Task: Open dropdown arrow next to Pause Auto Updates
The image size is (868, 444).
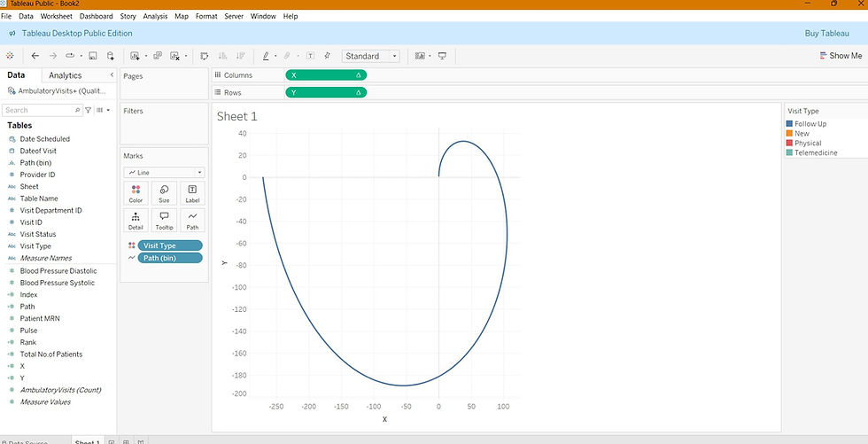Action: [81, 56]
